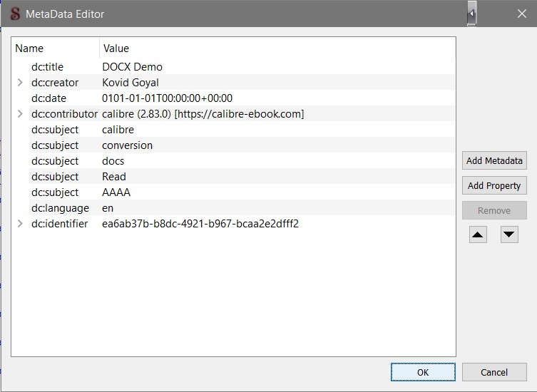Select the dc:title row
This screenshot has width=537, height=392.
[x=47, y=67]
